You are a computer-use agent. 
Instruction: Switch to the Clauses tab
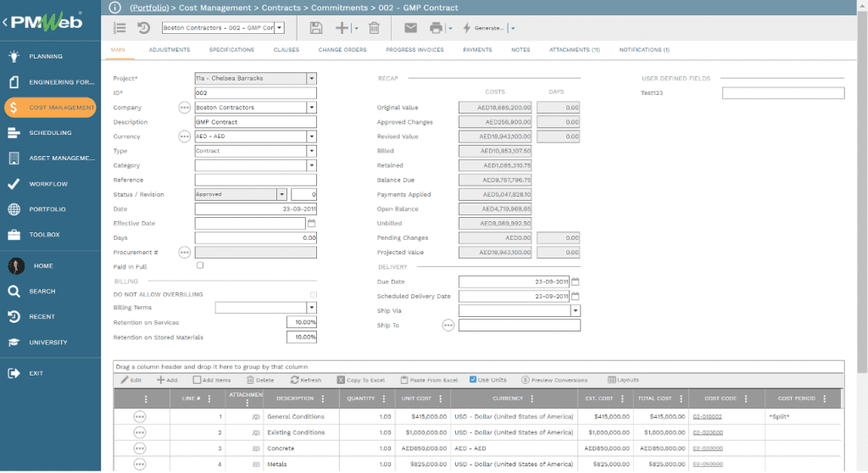point(287,50)
